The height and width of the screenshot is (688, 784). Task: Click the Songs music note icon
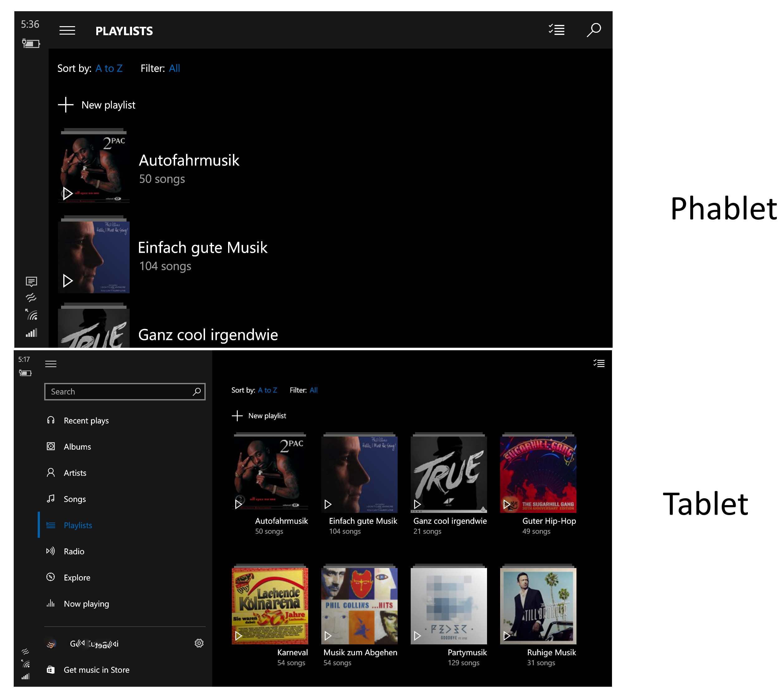50,499
